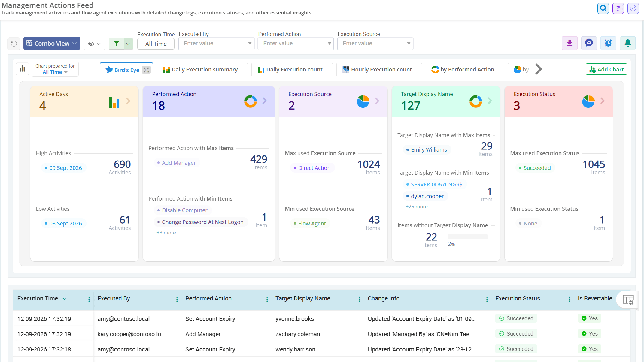Click the Add Chart button
Screen dimensions: 644x362
click(606, 69)
